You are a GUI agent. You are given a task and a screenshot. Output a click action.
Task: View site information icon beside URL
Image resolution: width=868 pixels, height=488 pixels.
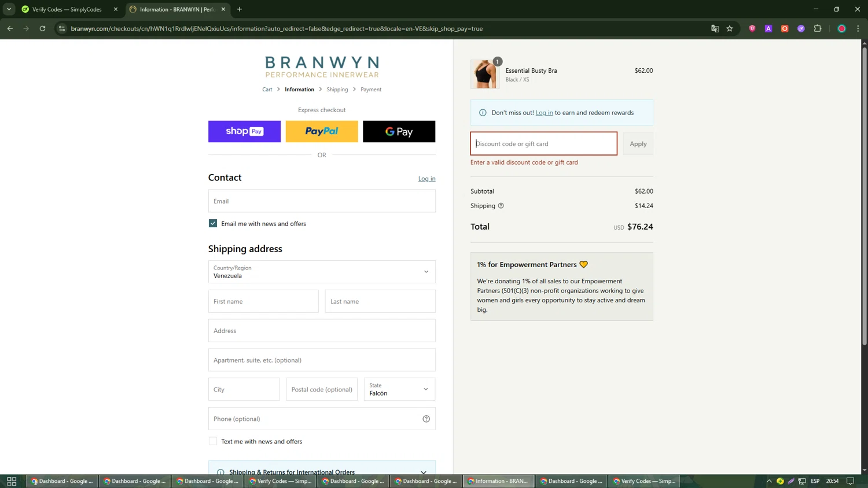tap(62, 28)
